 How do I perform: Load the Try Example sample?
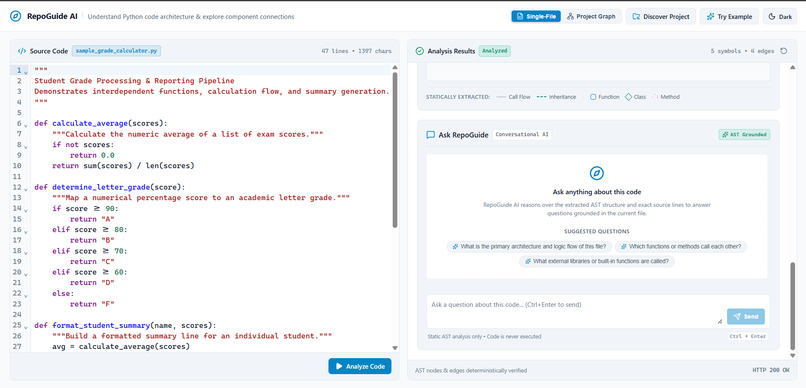[x=729, y=16]
